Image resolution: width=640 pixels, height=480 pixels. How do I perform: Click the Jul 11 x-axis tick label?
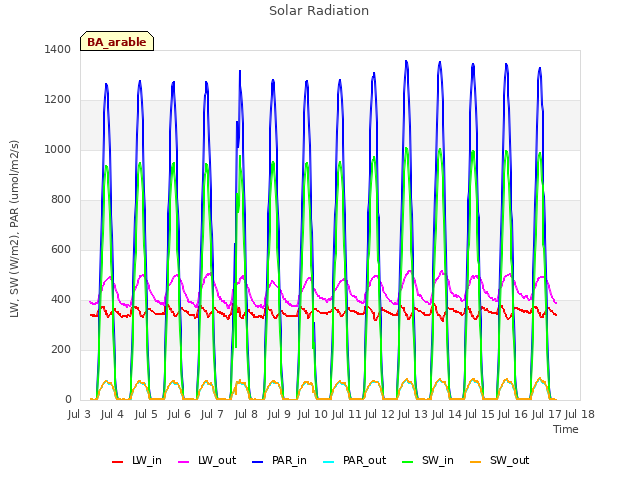coord(347,414)
